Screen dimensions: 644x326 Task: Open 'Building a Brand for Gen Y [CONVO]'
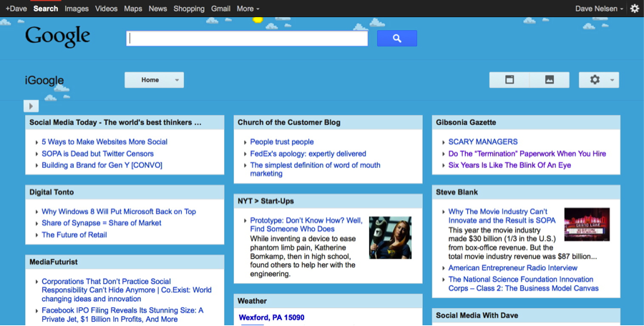click(x=102, y=165)
